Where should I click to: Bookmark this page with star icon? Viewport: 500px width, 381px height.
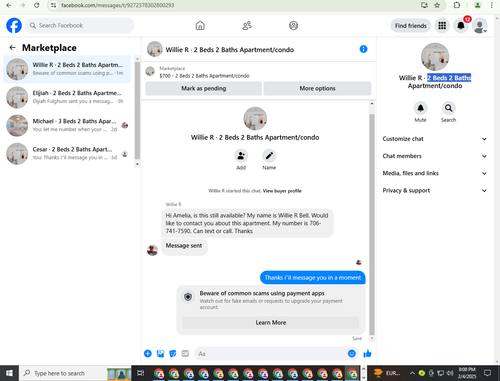pos(437,5)
